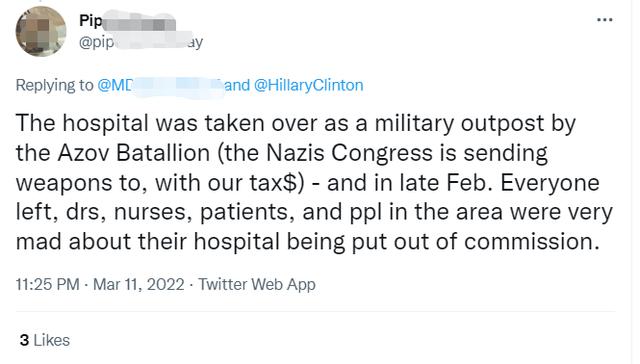This screenshot has width=640, height=364.
Task: Open the blurred @MD mention in reply line
Action: coord(160,85)
